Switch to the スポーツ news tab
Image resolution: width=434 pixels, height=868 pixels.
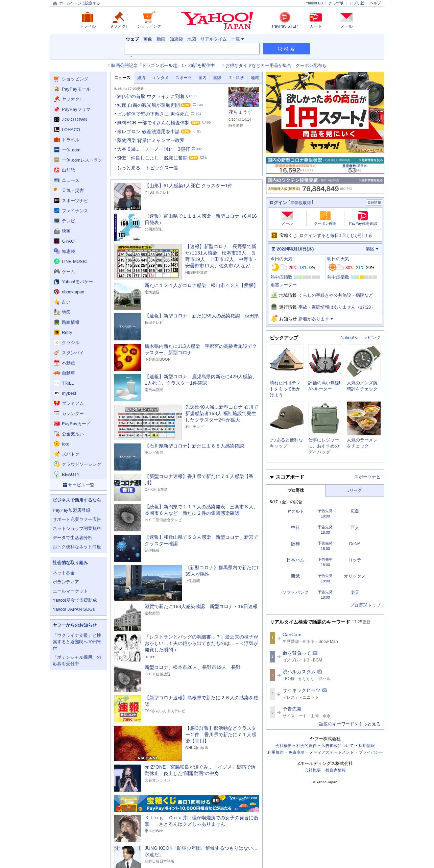coord(184,78)
